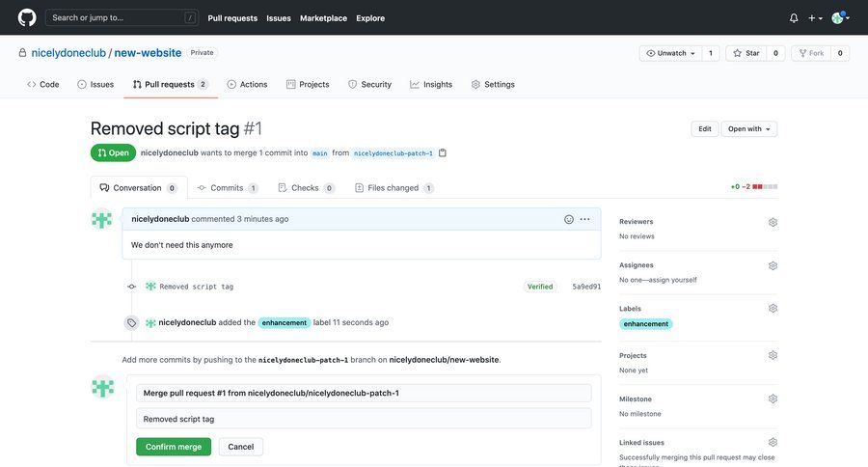Click the 3 minutes ago timestamp
The image size is (868, 467).
coord(262,219)
